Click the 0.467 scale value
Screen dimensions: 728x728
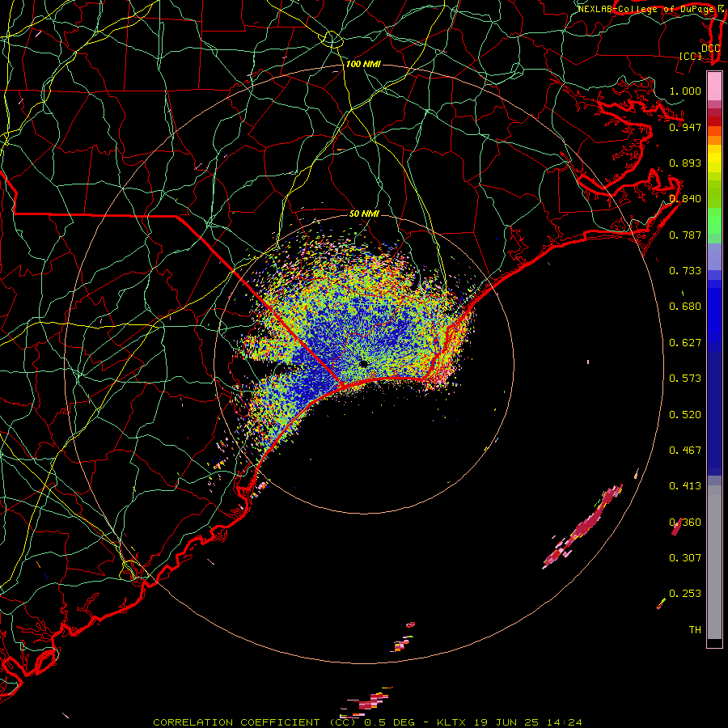pyautogui.click(x=685, y=451)
